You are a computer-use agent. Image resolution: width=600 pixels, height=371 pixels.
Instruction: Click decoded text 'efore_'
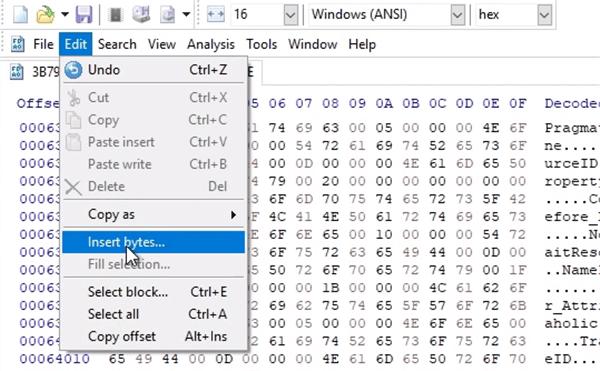[x=572, y=217]
